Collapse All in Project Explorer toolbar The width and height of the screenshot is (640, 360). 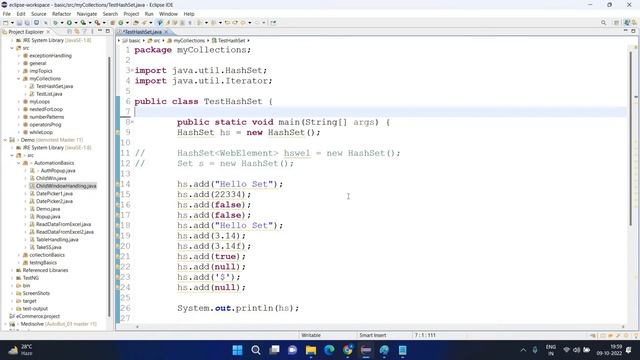click(69, 31)
